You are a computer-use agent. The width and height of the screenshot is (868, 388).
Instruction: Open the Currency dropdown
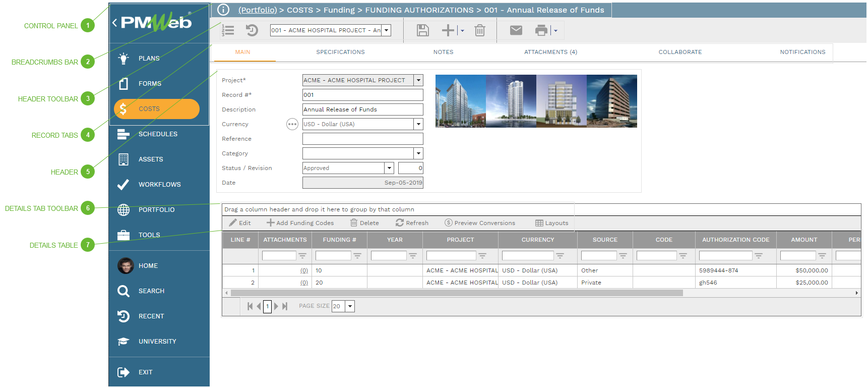[418, 124]
